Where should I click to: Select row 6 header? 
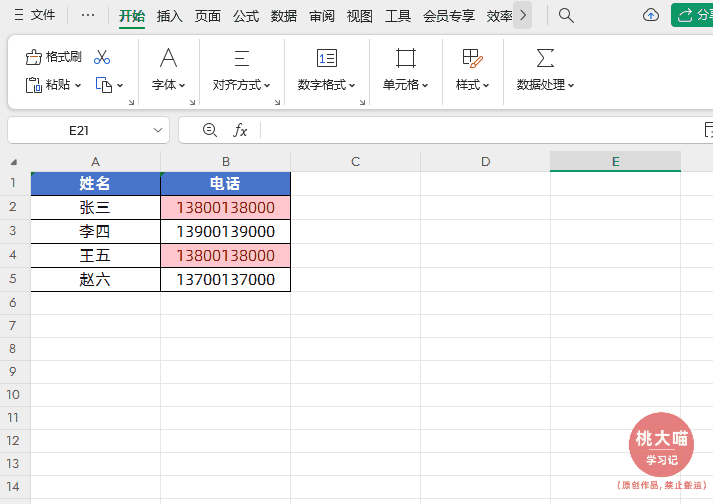click(13, 303)
